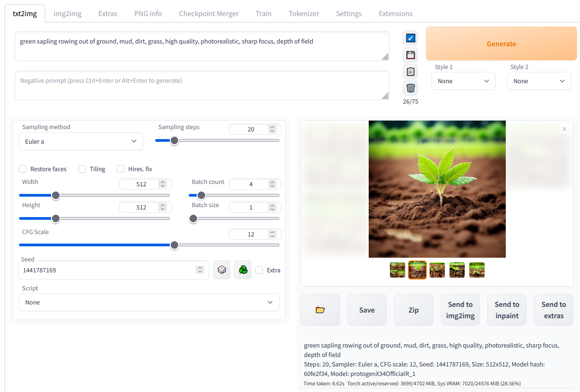This screenshot has width=580, height=392.
Task: Click the CFG Scale slider handle
Action: pyautogui.click(x=174, y=245)
